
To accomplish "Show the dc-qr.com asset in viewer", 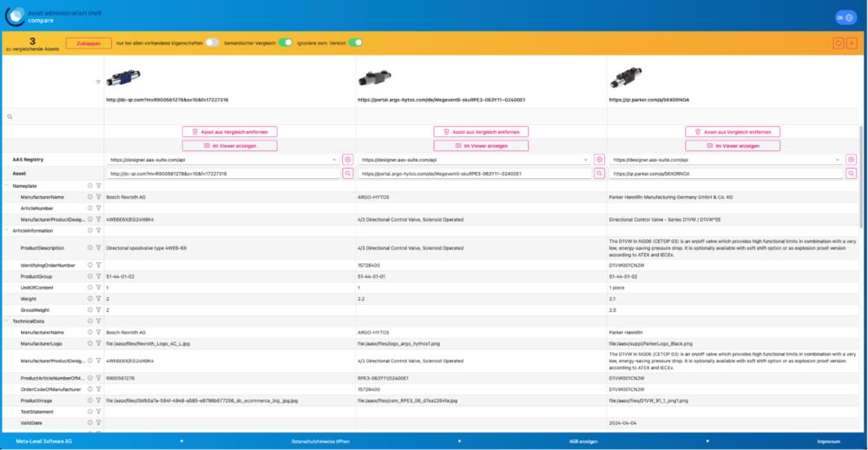I will [x=230, y=146].
